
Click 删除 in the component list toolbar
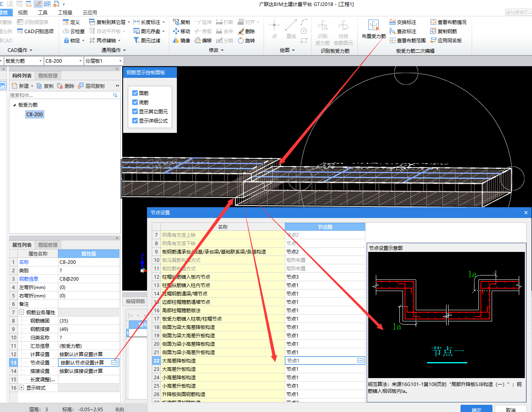pos(66,86)
